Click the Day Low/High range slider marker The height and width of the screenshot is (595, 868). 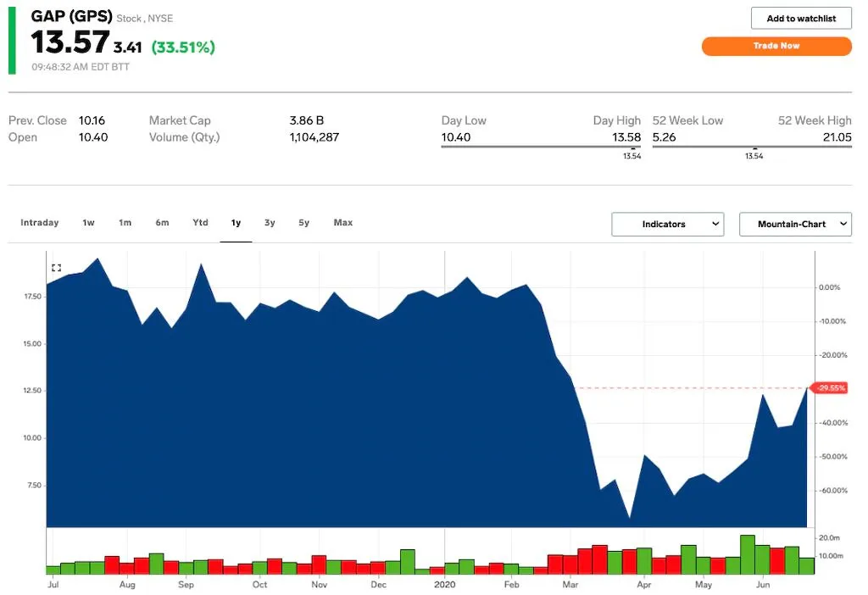click(632, 148)
